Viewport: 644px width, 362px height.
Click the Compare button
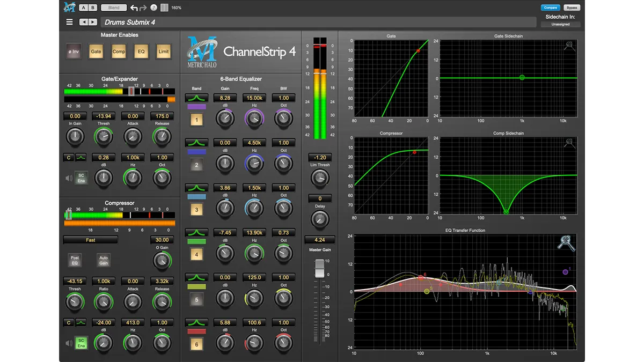pos(551,8)
